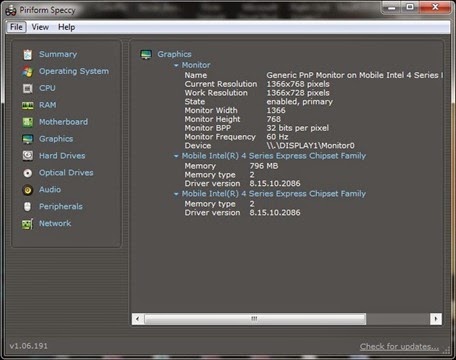This screenshot has height=360, width=456.
Task: Select the CPU section label
Action: [47, 88]
